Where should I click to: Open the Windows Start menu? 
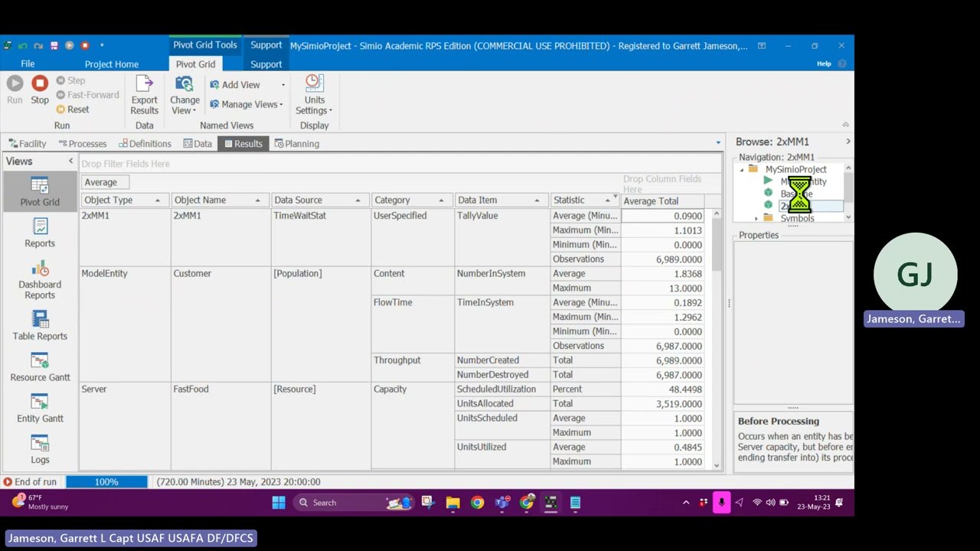(x=279, y=503)
